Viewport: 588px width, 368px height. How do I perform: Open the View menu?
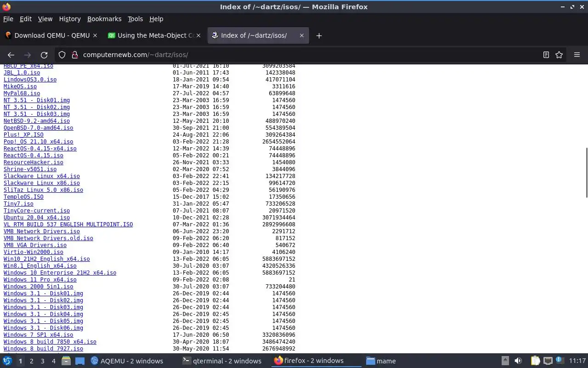pyautogui.click(x=45, y=19)
